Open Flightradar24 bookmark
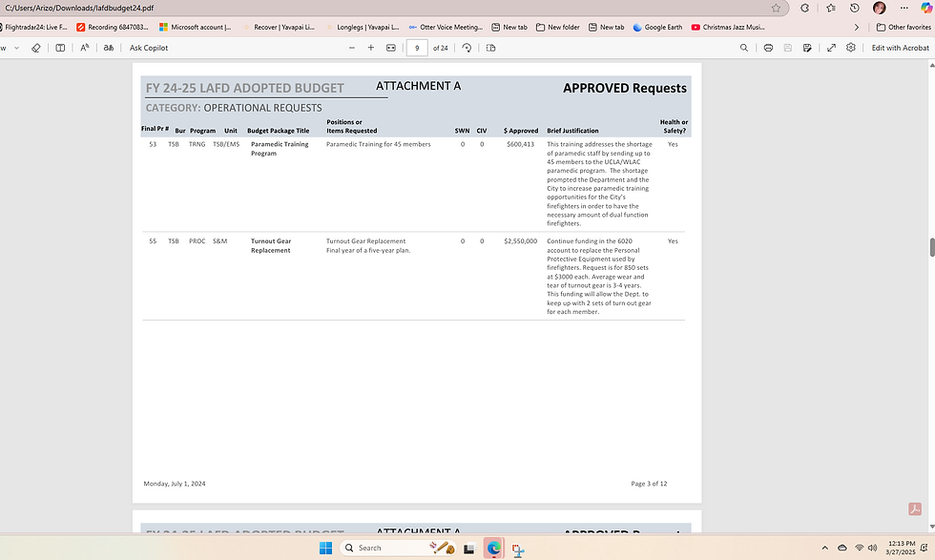 pyautogui.click(x=33, y=27)
